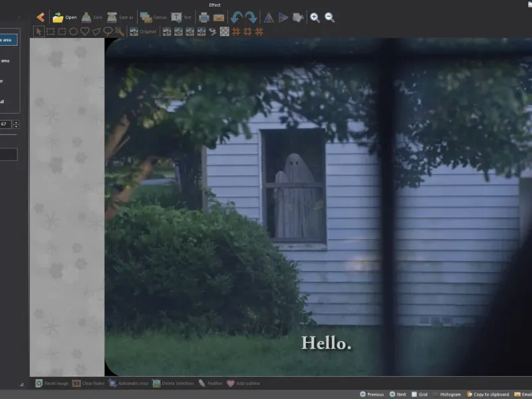Click the orange back arrow icon
Viewport: 532px width, 399px height.
click(x=41, y=17)
